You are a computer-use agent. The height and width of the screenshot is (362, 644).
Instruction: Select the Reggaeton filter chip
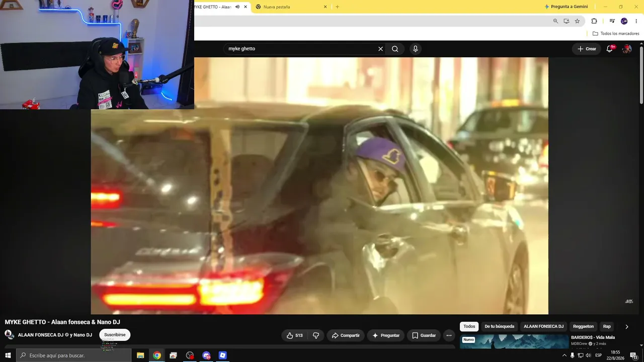click(x=583, y=326)
